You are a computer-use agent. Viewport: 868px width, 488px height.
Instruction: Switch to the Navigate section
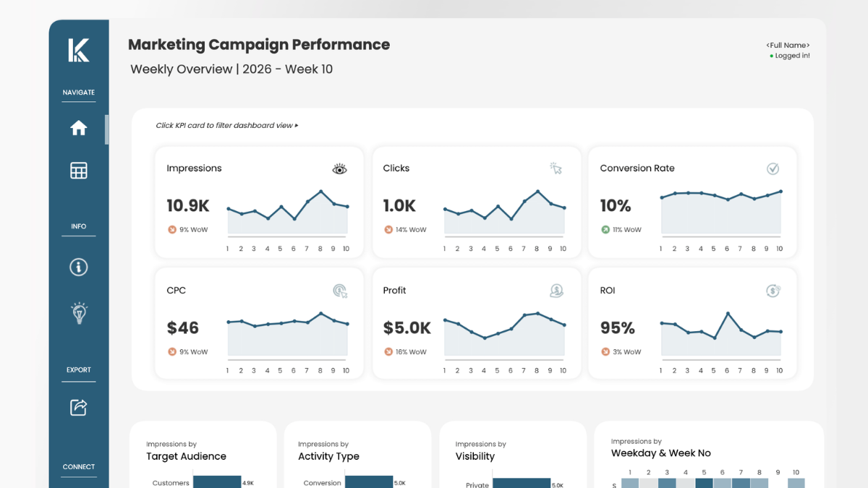tap(79, 92)
